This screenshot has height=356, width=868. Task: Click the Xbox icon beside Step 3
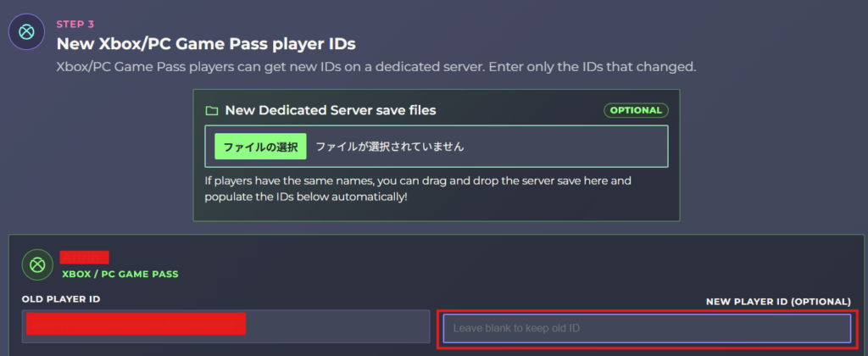(x=26, y=31)
